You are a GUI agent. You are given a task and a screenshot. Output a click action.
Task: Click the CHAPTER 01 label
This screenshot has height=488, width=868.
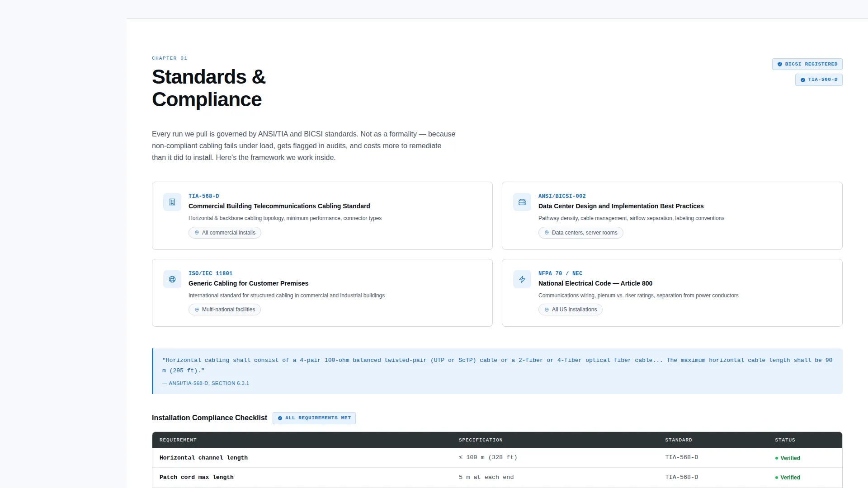pyautogui.click(x=170, y=58)
